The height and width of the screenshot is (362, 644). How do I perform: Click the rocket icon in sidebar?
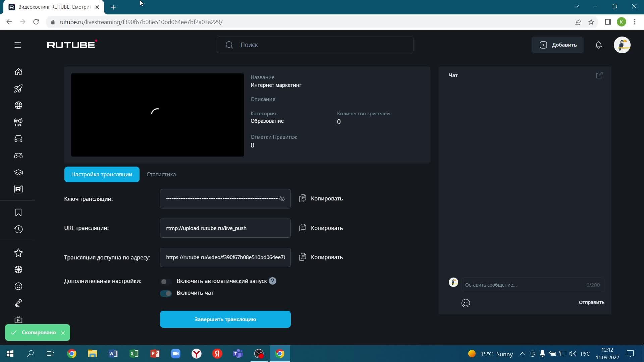[18, 88]
